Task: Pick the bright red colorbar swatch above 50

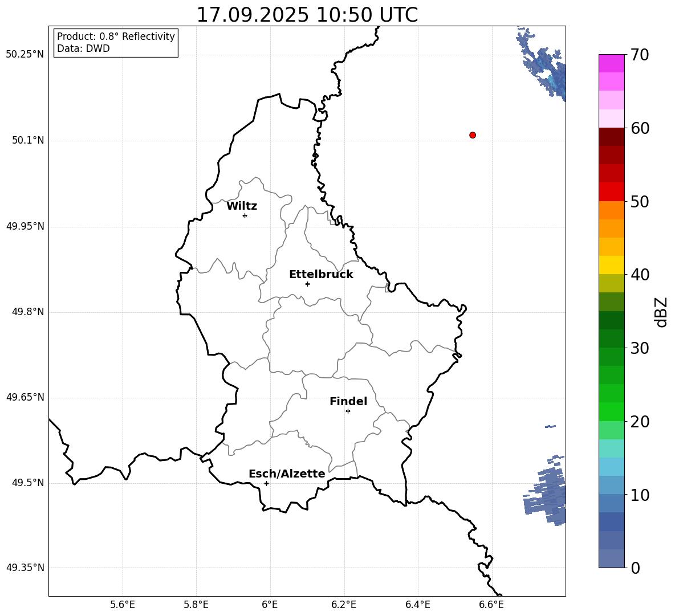Action: [612, 192]
